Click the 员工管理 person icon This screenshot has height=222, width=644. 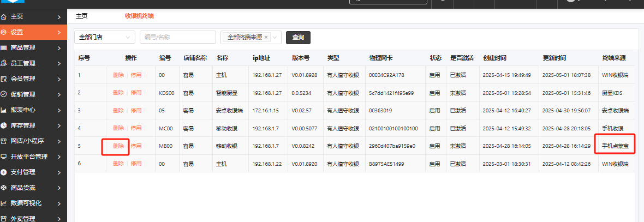[4, 63]
